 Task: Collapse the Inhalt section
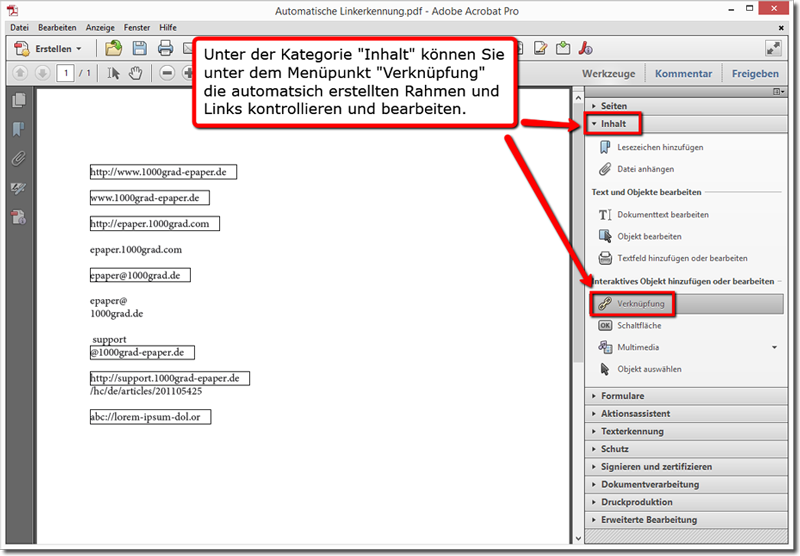[686, 124]
